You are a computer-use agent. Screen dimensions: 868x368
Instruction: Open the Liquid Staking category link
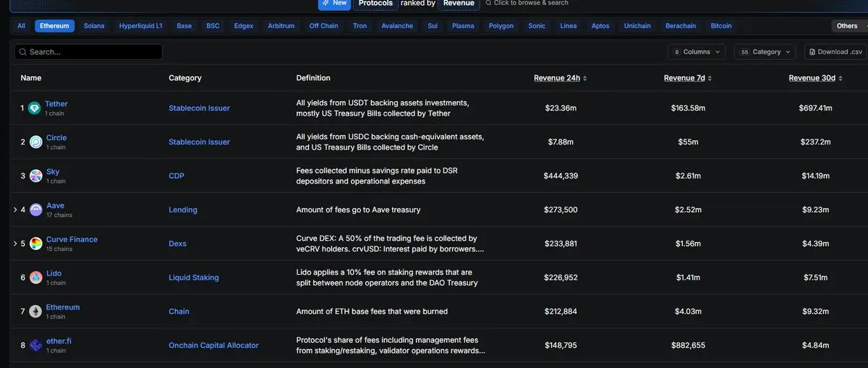point(194,278)
